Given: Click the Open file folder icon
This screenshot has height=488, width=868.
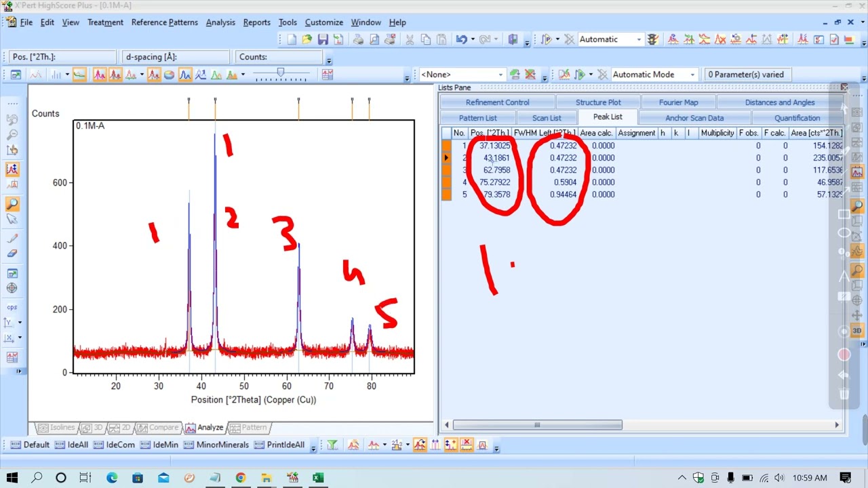Looking at the screenshot, I should coord(307,39).
